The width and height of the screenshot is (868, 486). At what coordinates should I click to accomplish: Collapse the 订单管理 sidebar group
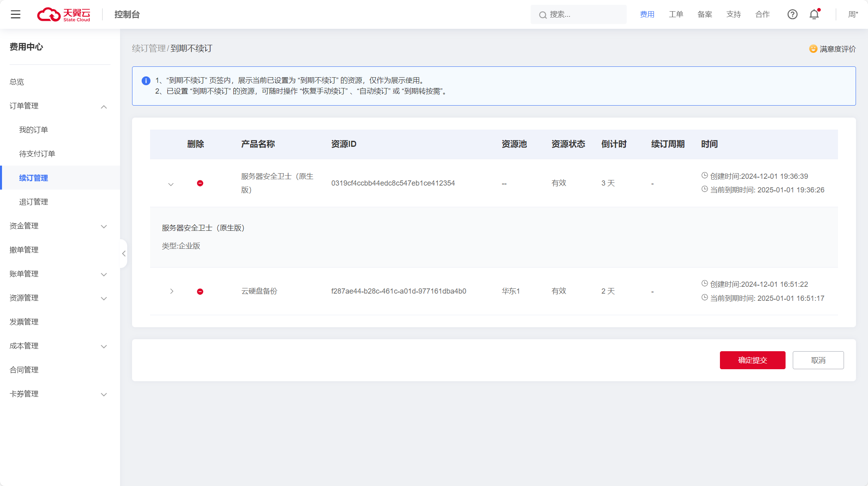(x=104, y=107)
